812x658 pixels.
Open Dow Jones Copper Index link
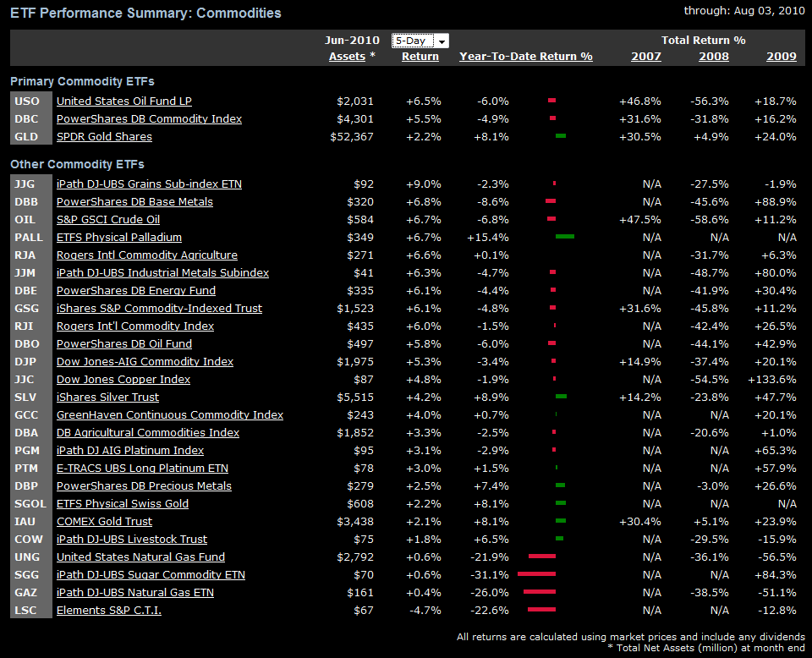123,380
